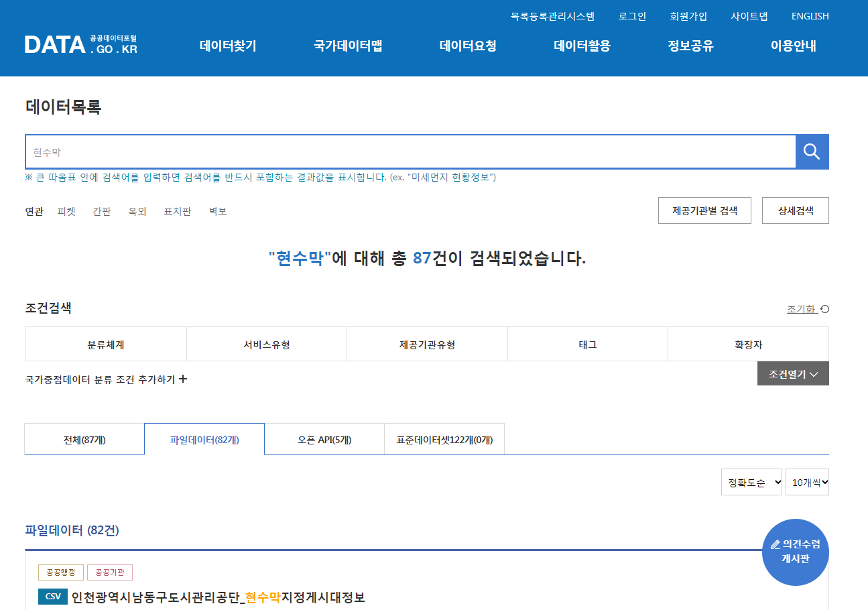Select related keyword 벽보
The height and width of the screenshot is (610, 868).
coord(218,211)
